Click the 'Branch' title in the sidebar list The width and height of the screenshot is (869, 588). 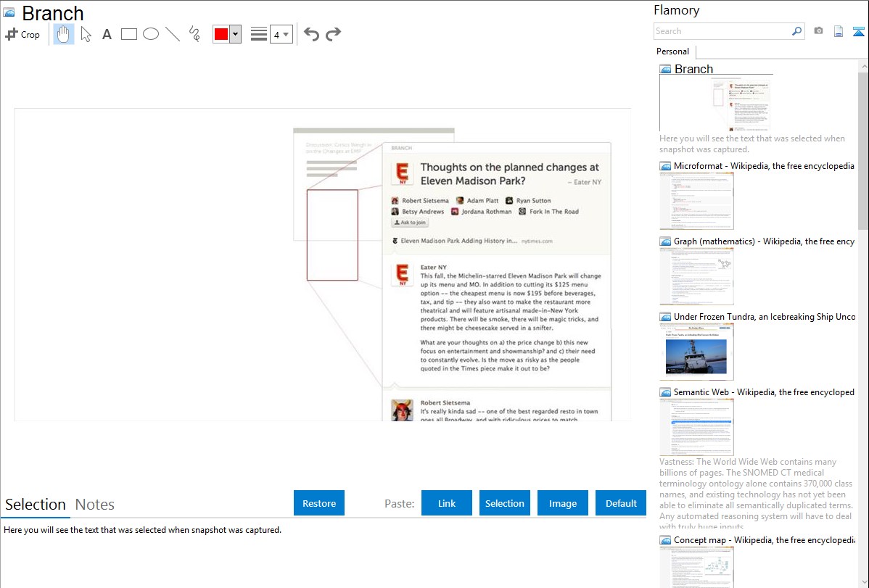[693, 69]
